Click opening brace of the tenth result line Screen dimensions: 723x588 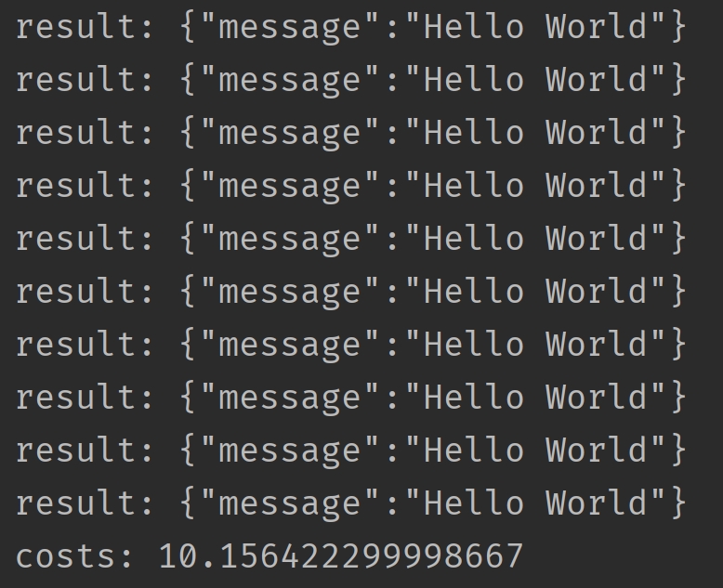point(188,503)
